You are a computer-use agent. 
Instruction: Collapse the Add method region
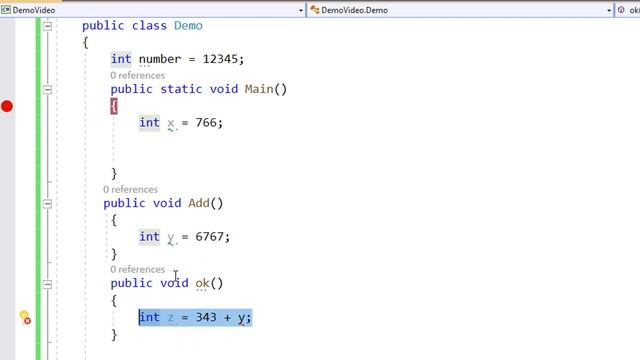tap(47, 203)
